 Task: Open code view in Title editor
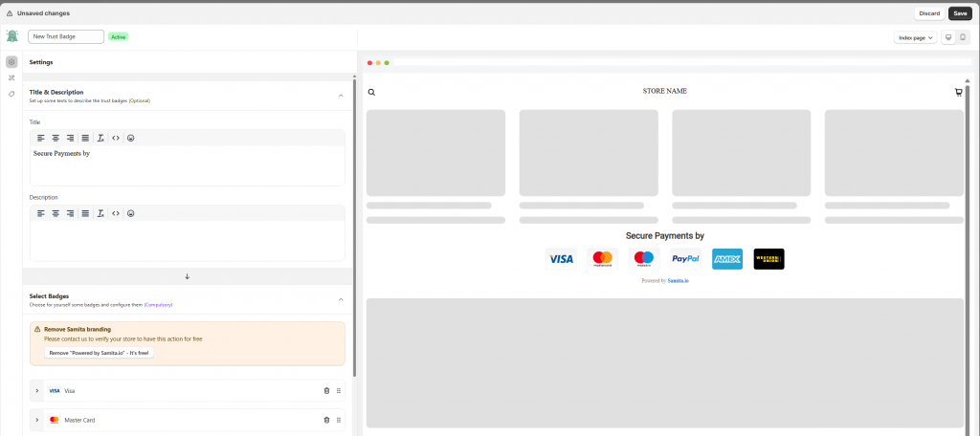coord(116,138)
